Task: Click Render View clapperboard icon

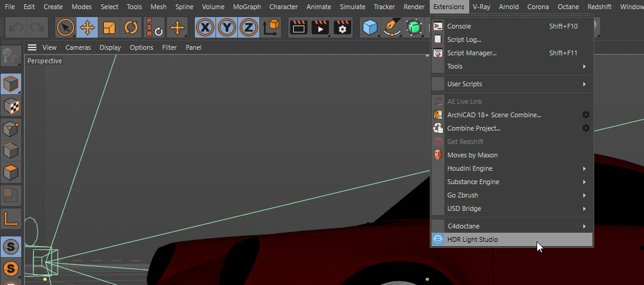Action: [x=299, y=27]
